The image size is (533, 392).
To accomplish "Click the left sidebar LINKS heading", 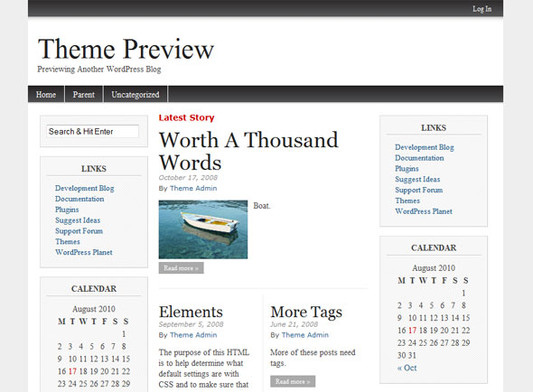I will [x=94, y=169].
